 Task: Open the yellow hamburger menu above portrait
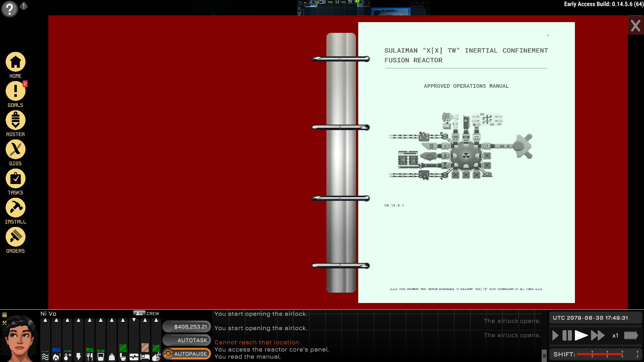[x=4, y=315]
